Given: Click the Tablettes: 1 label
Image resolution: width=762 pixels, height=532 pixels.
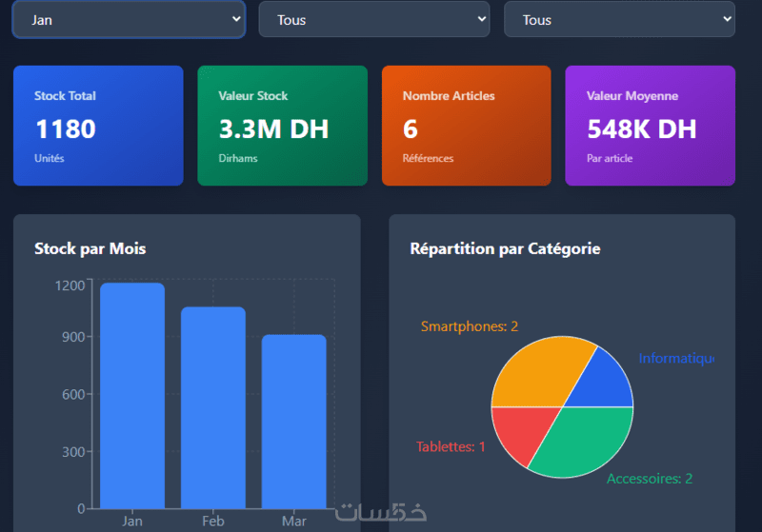Looking at the screenshot, I should point(451,446).
